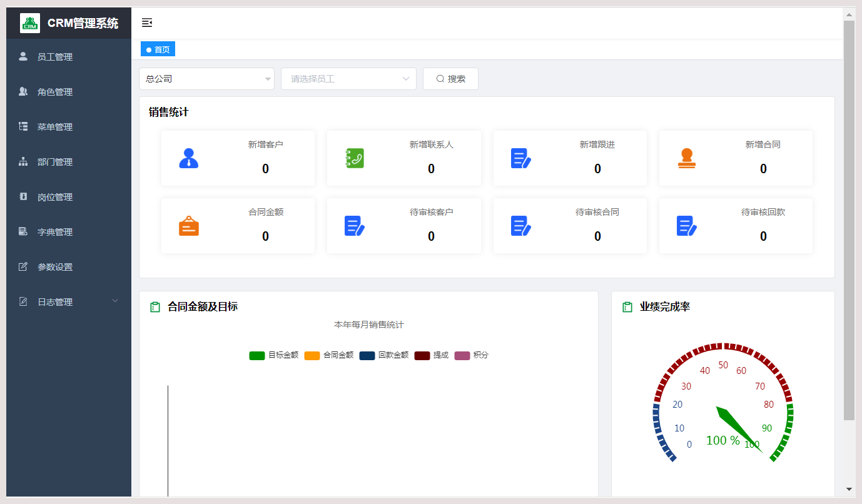862x504 pixels.
Task: Toggle 积分 legend swatch
Action: point(462,355)
